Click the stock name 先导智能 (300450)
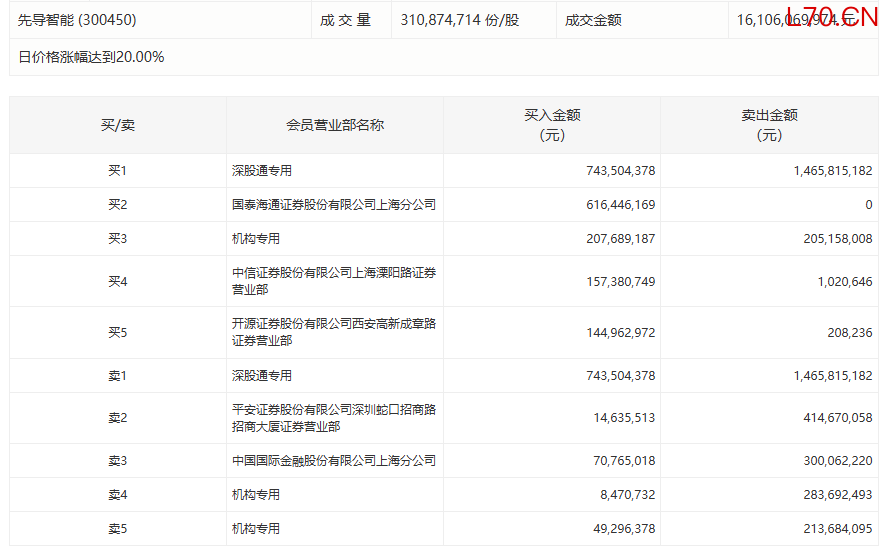Image resolution: width=882 pixels, height=555 pixels. [x=77, y=20]
